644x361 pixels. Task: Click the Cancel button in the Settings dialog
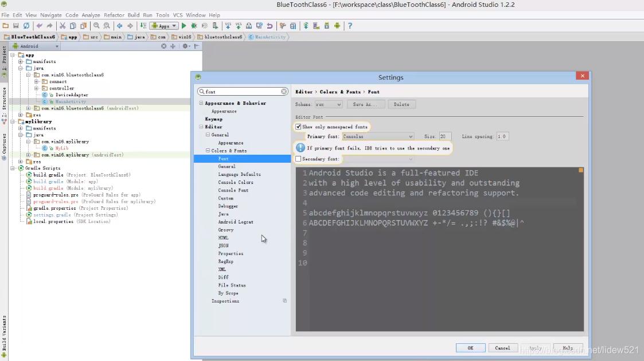pyautogui.click(x=502, y=348)
